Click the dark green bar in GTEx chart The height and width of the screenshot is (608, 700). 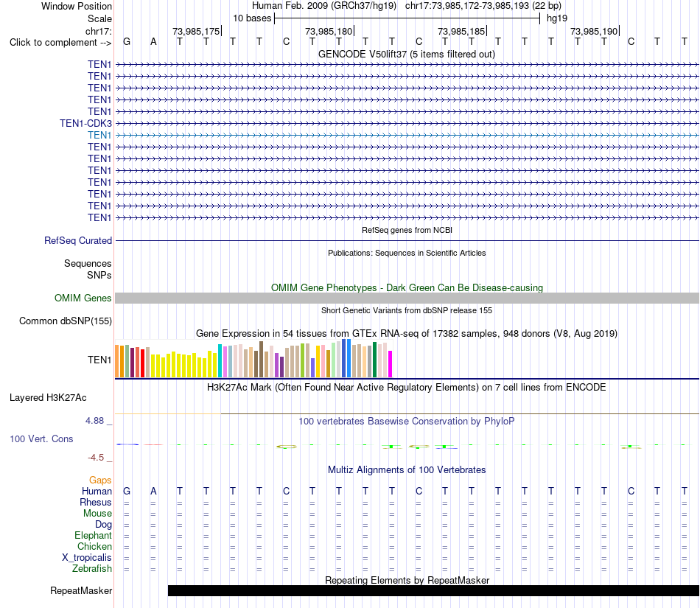[x=374, y=360]
